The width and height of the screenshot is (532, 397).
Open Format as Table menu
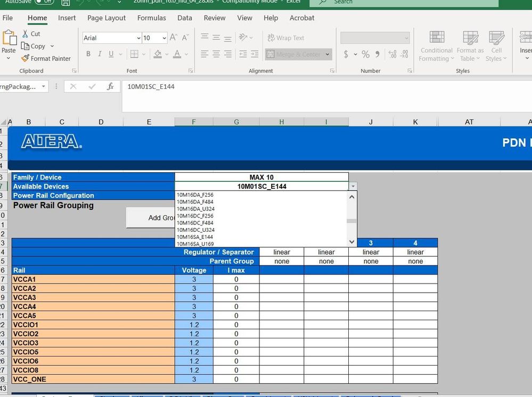pos(470,46)
